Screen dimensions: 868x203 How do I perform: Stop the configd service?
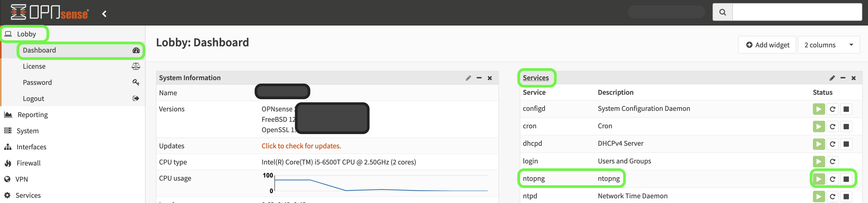point(846,109)
